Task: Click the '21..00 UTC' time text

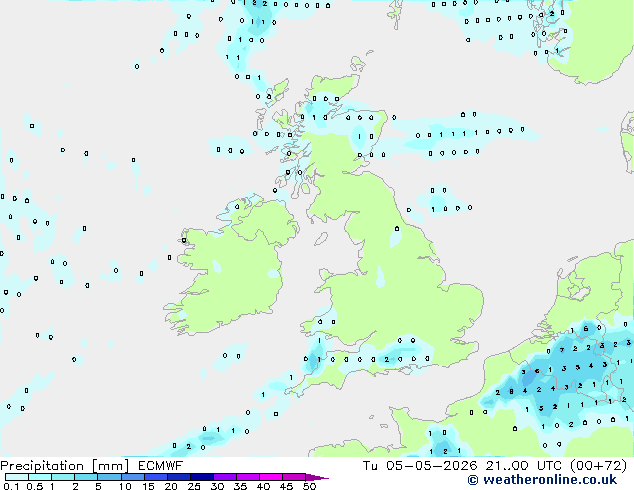Action: (x=524, y=466)
